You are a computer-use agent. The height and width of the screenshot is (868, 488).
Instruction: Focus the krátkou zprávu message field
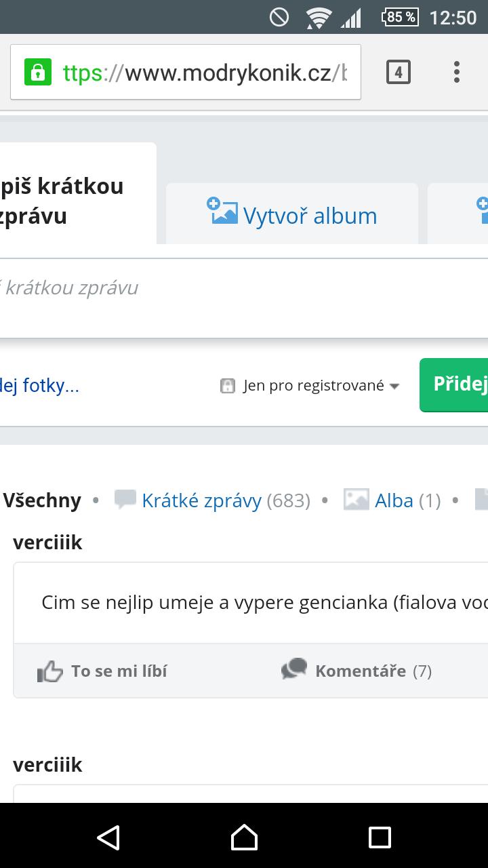pos(203,288)
